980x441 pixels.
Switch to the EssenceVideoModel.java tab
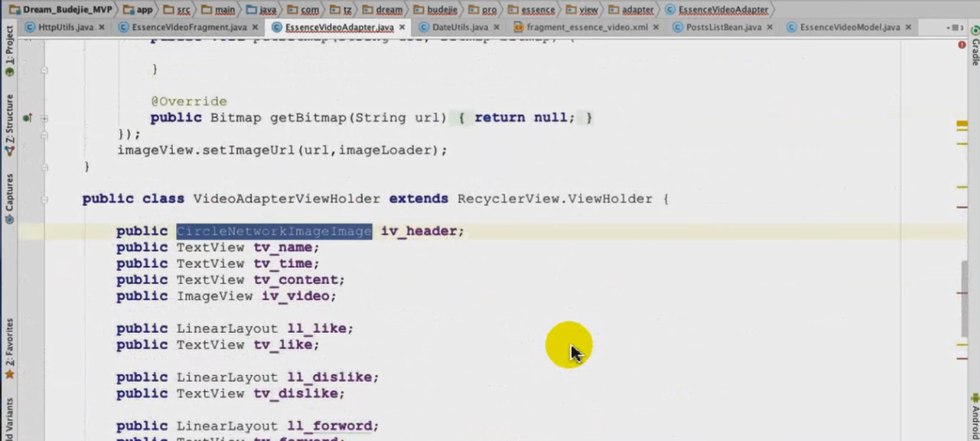coord(850,27)
